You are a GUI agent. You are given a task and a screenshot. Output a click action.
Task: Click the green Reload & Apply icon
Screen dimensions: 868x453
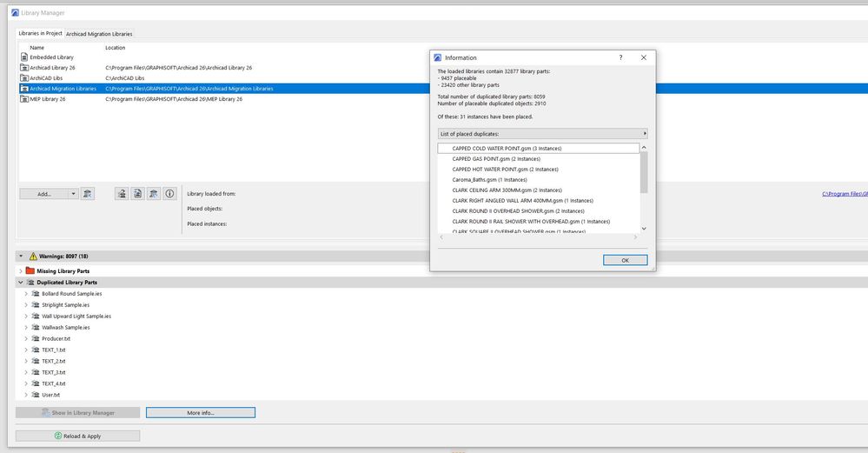click(x=58, y=436)
